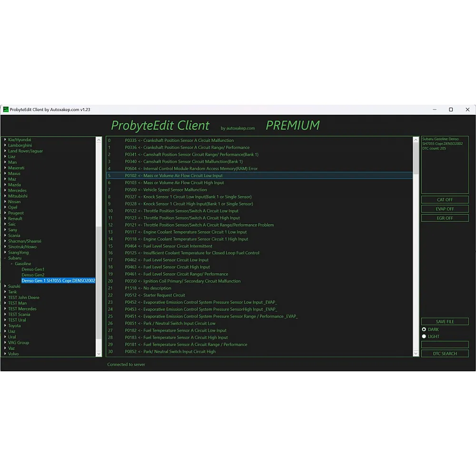476x476 pixels.
Task: Expand the Mercedes tree node
Action: (5, 190)
